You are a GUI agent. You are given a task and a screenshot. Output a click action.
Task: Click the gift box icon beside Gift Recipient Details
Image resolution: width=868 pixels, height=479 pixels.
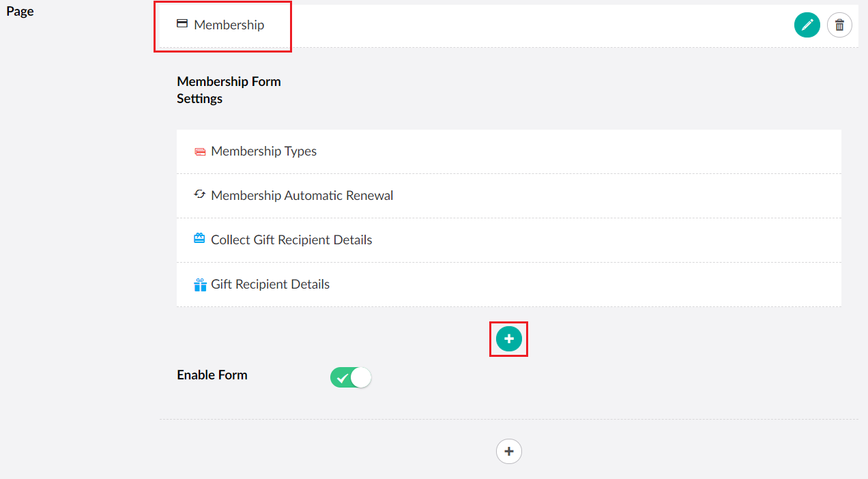pos(199,284)
